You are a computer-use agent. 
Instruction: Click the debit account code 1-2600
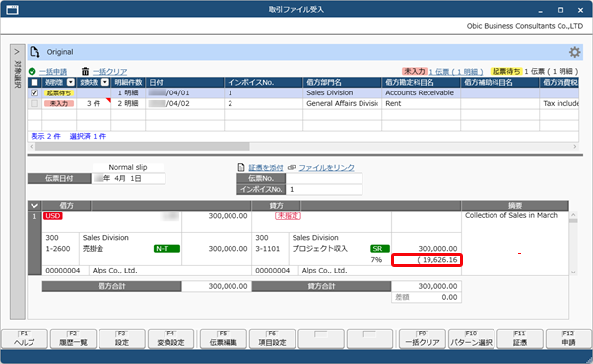pyautogui.click(x=58, y=249)
